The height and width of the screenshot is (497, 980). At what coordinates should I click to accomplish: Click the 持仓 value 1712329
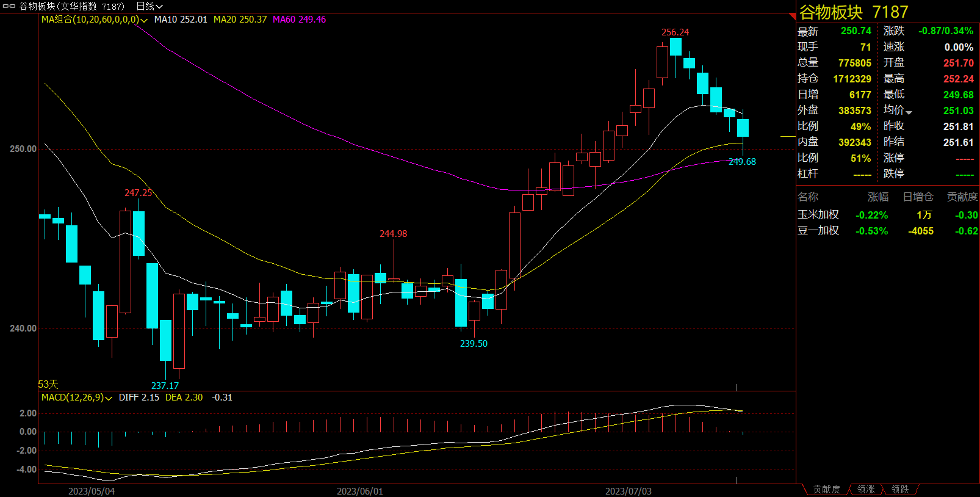852,79
